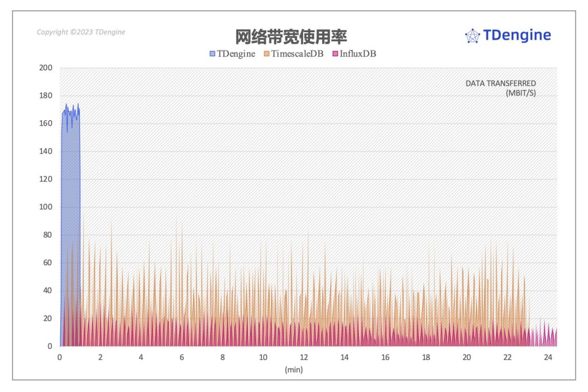Click x-axis tick label 14
Screen dimensions: 588x392
click(345, 358)
